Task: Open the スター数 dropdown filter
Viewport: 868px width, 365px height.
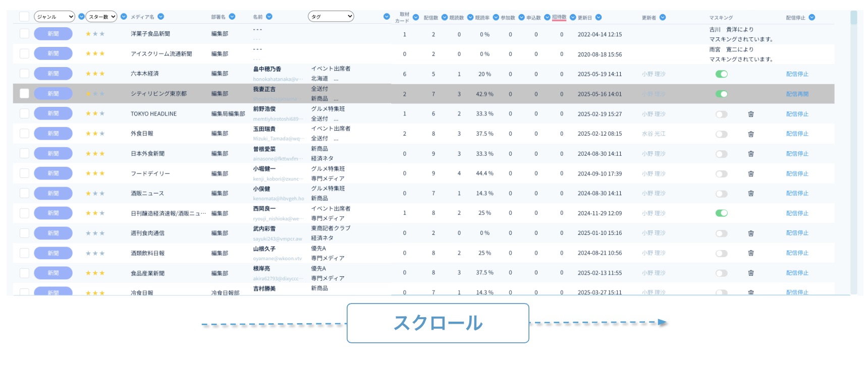Action: (x=101, y=17)
